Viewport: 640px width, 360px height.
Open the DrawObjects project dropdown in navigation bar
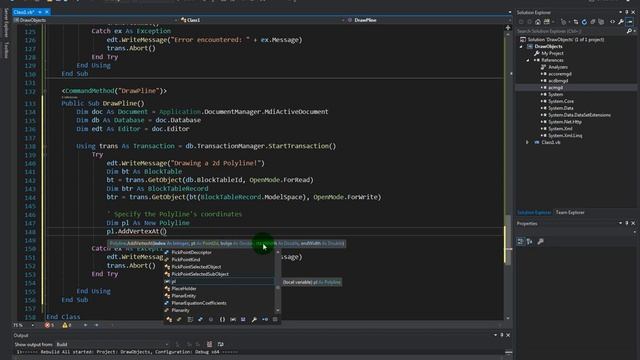[x=97, y=20]
